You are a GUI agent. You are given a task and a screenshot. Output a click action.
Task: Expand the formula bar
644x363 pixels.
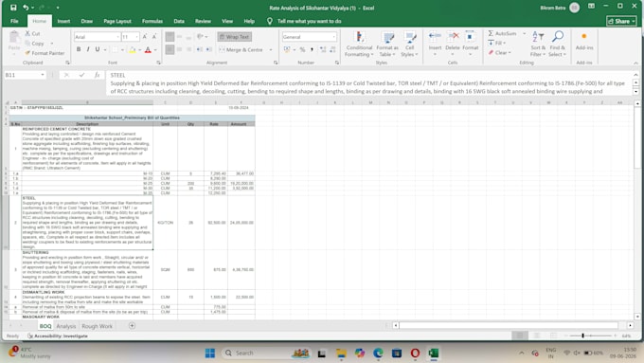[635, 75]
